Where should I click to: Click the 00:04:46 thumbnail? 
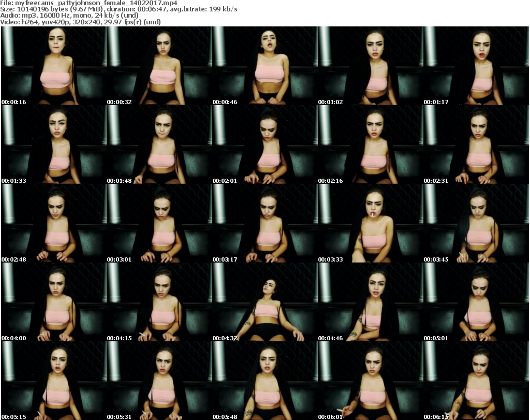pos(370,302)
